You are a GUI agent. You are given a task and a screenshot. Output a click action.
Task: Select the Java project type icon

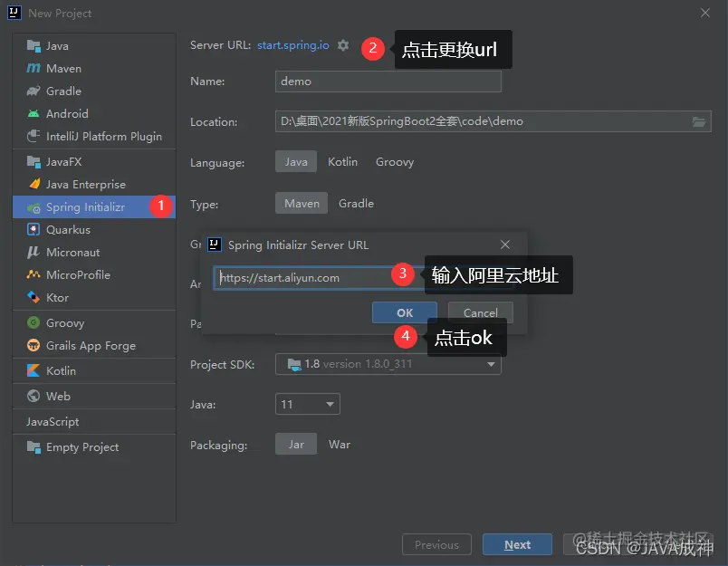(x=34, y=46)
